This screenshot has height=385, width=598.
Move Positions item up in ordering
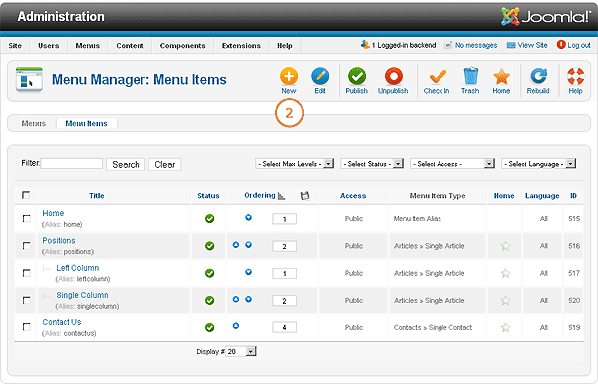pos(236,245)
